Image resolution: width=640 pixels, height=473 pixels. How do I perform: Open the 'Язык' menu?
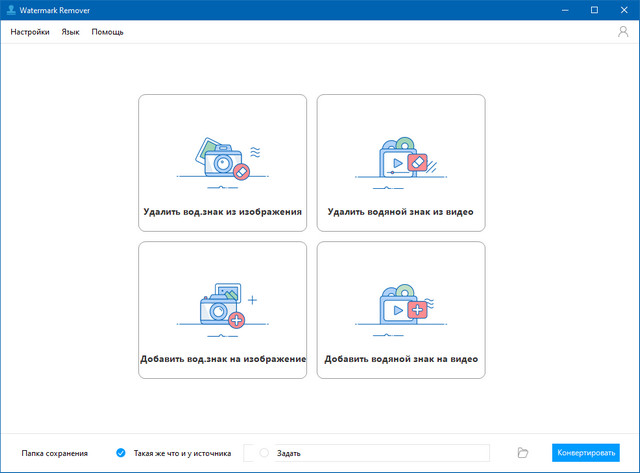70,32
